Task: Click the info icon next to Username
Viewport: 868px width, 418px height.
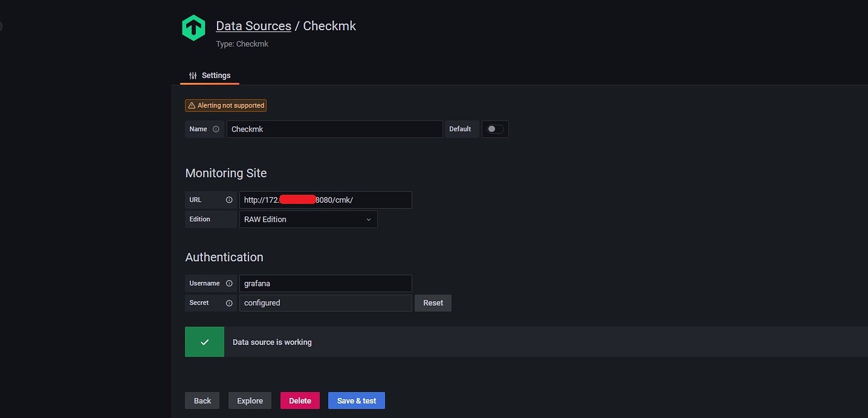Action: click(229, 283)
